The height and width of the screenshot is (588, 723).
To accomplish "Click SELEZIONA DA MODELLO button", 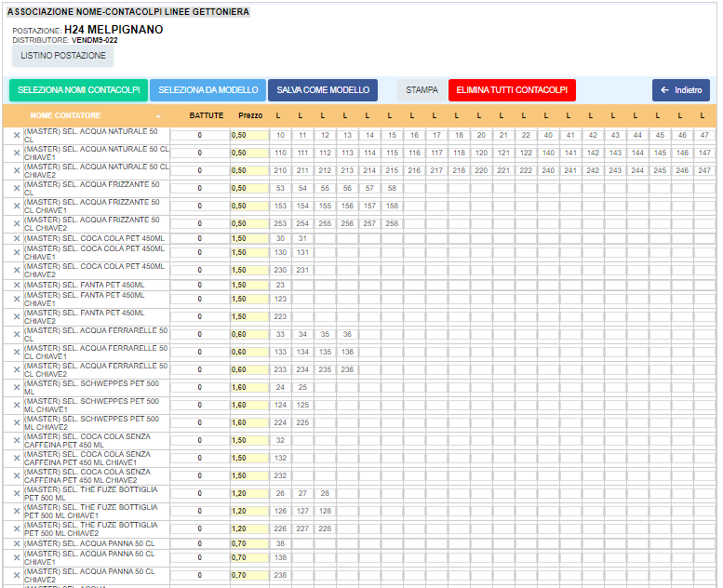I will tap(208, 90).
